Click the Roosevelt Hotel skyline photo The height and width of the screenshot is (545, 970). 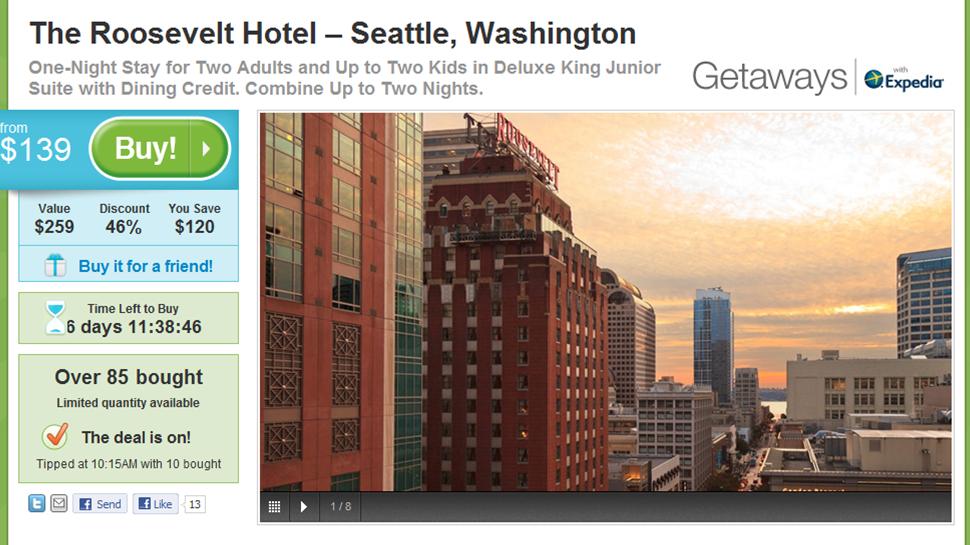point(606,301)
